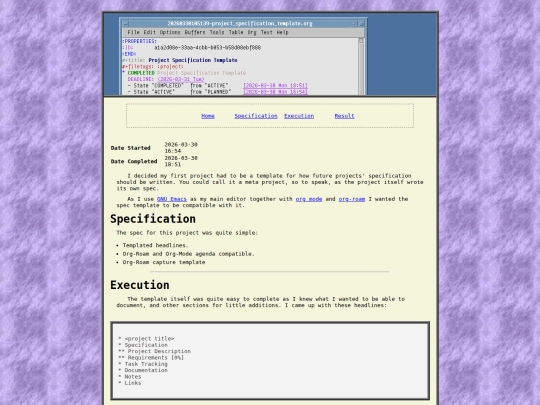This screenshot has width=540, height=405.
Task: Click the Emacs scrollbar up arrow
Action: point(361,41)
